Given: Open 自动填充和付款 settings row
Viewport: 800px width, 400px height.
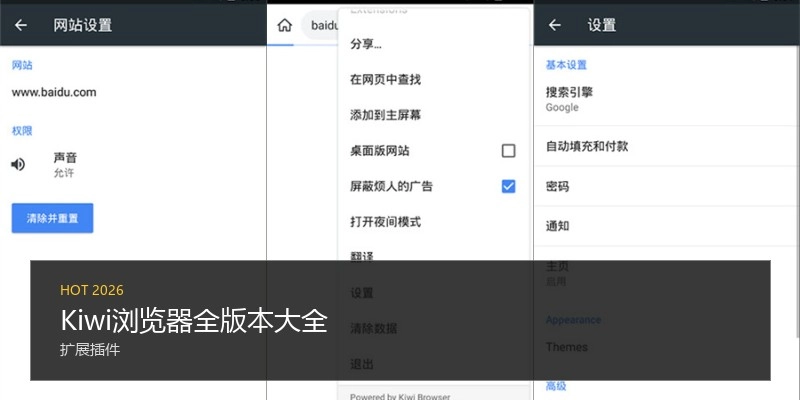Looking at the screenshot, I should coord(667,146).
